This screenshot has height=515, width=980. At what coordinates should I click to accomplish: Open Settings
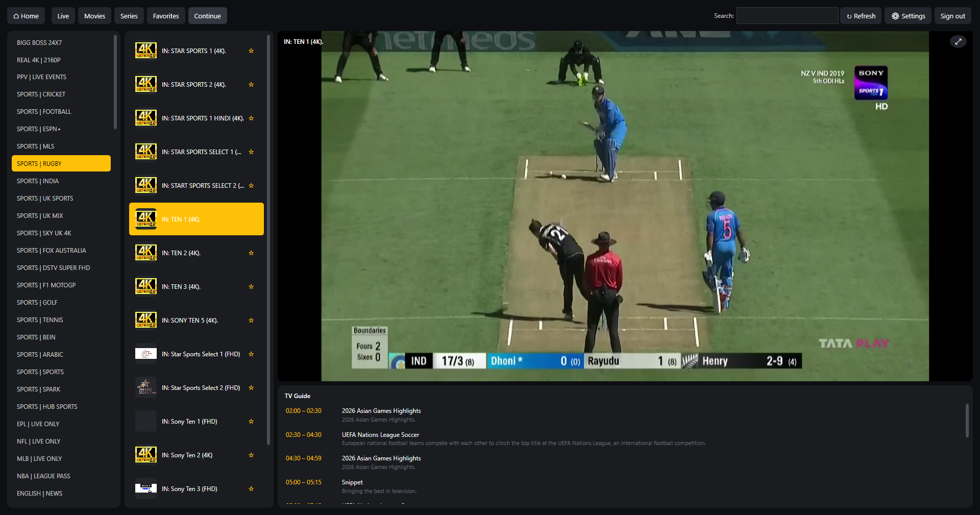pos(908,16)
